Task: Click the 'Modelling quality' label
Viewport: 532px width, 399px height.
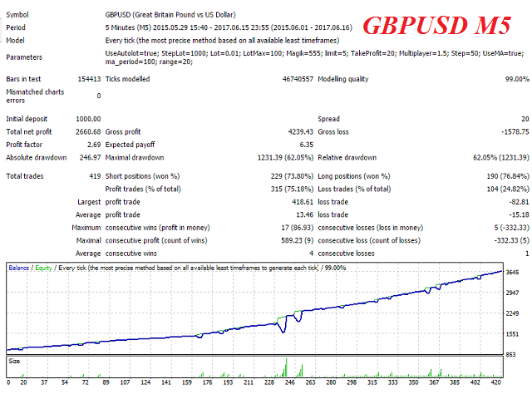Action: click(x=343, y=79)
